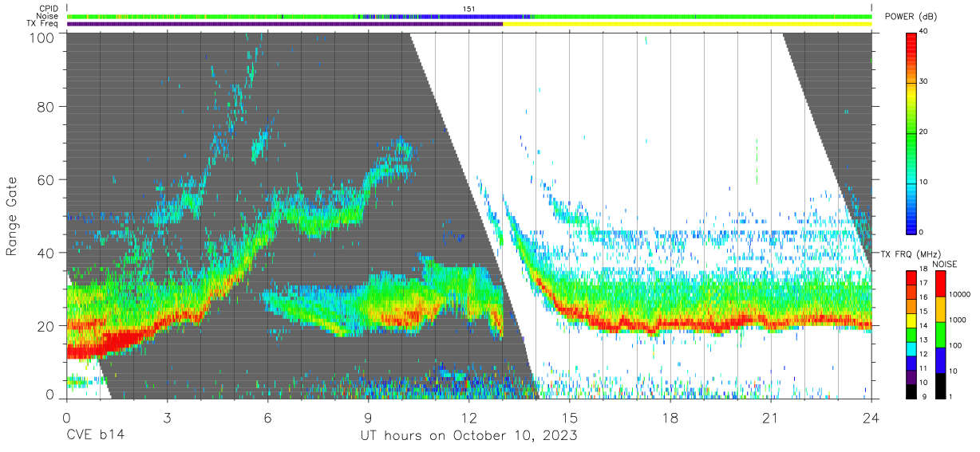980x452 pixels.
Task: Click the purple segment of TX Freq bar
Action: tap(285, 24)
